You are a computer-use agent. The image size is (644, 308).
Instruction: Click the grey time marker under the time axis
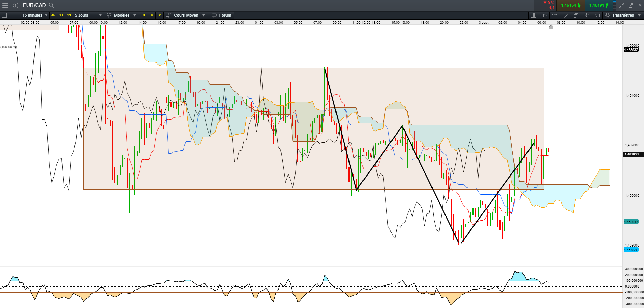tap(551, 27)
